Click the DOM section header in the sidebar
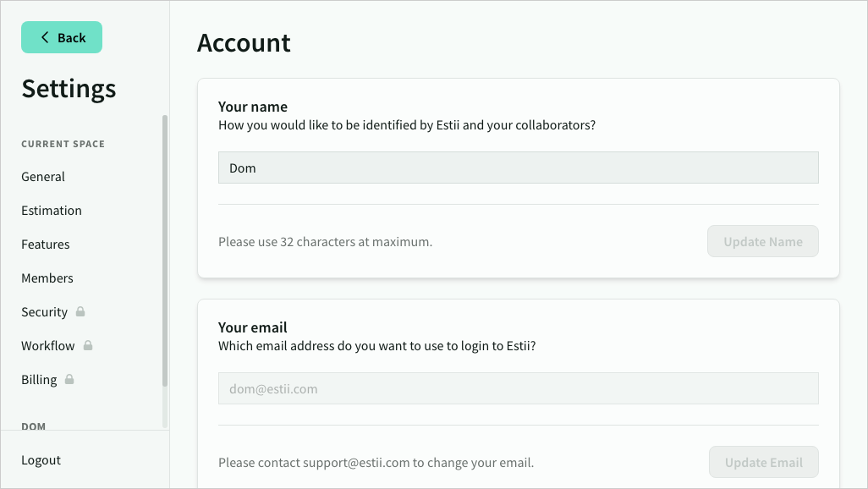The image size is (868, 489). tap(34, 426)
